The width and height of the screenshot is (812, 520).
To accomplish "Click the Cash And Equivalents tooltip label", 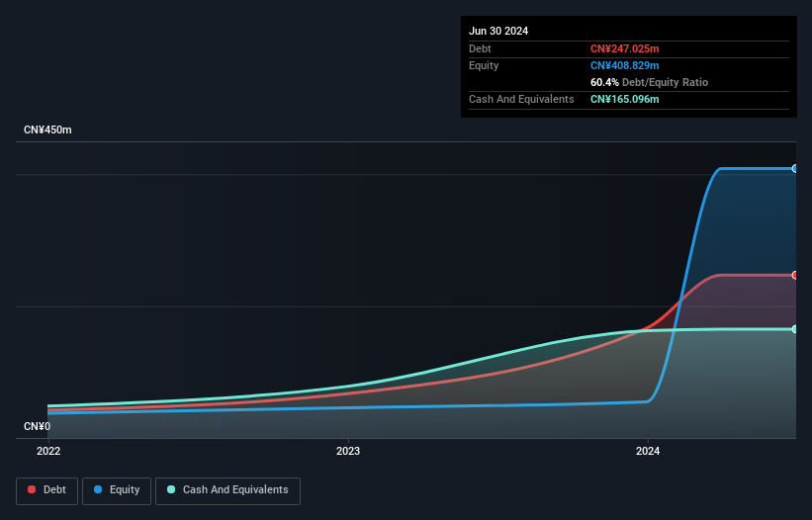I will (x=521, y=99).
